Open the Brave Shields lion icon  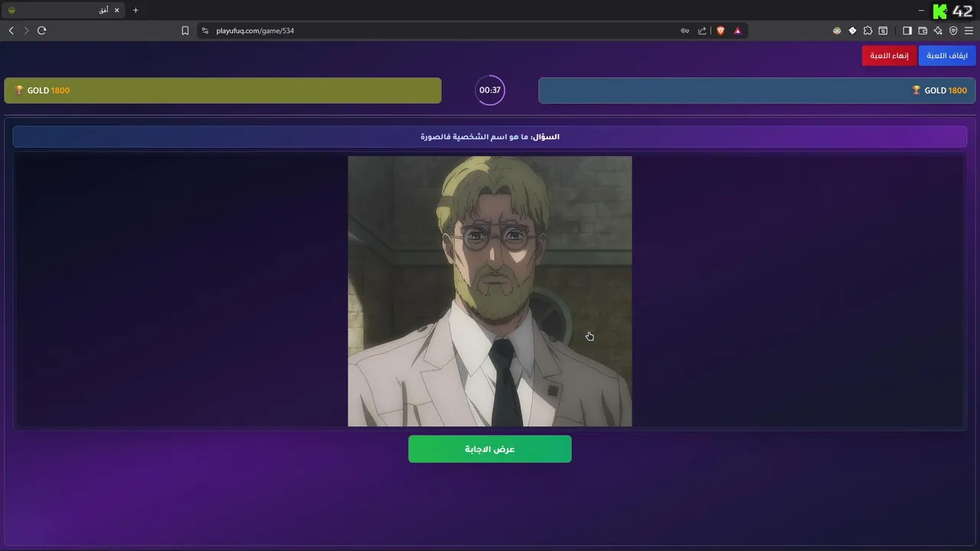click(x=720, y=31)
